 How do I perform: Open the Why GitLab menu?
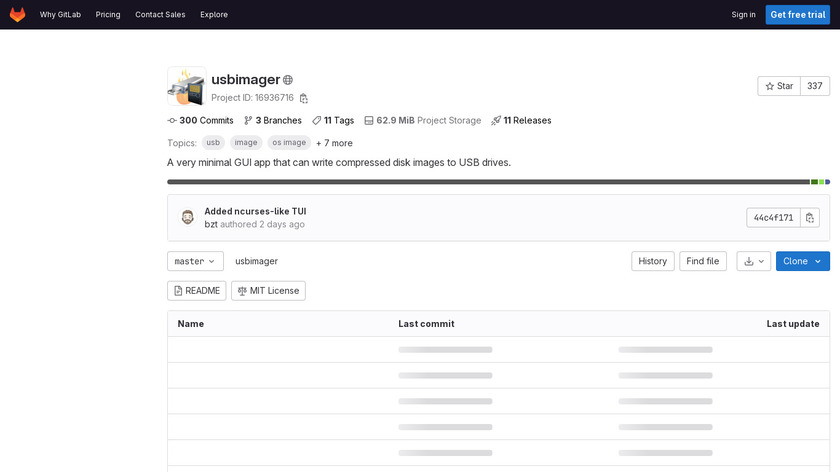[60, 14]
